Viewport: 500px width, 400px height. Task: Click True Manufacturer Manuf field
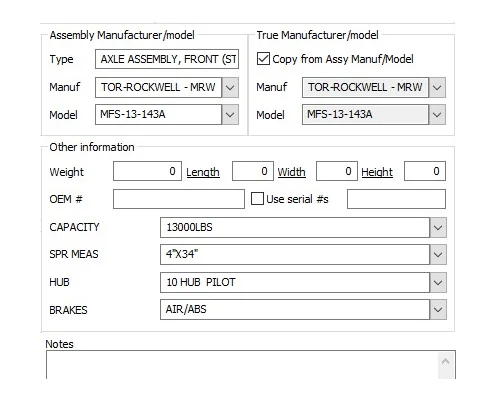point(365,88)
